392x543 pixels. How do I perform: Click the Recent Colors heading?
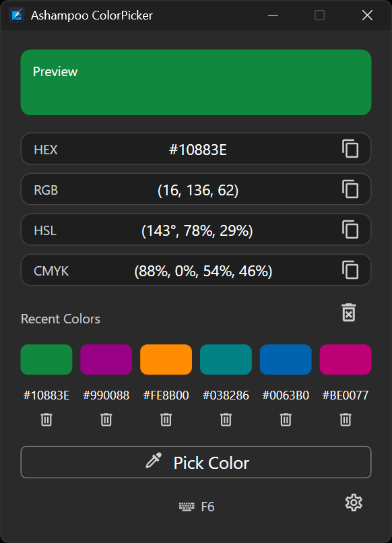(x=61, y=319)
